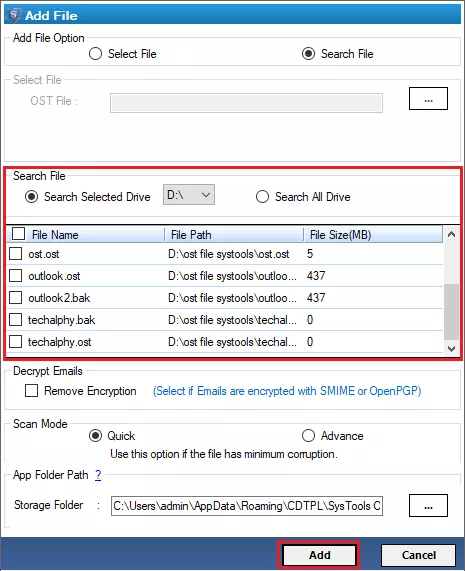Click the Add button

click(319, 555)
